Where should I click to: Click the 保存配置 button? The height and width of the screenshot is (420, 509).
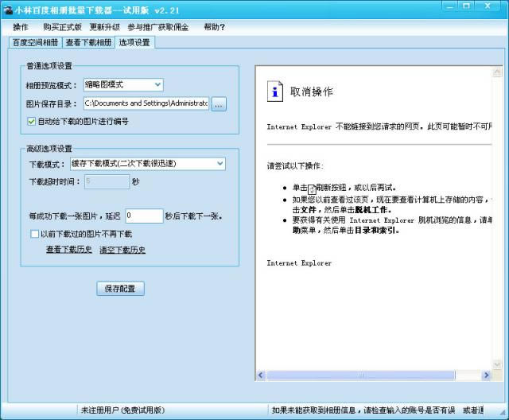[x=120, y=289]
